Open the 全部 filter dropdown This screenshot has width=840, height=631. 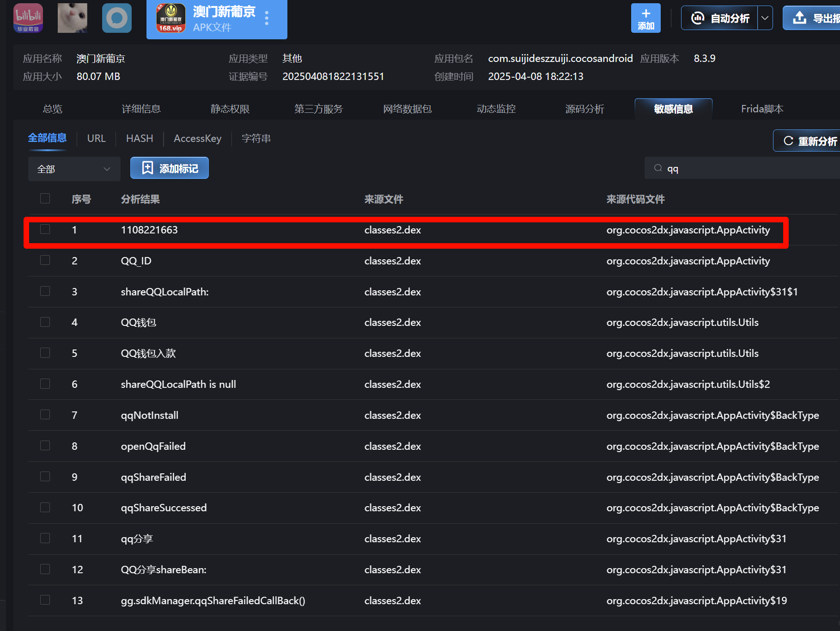click(74, 169)
